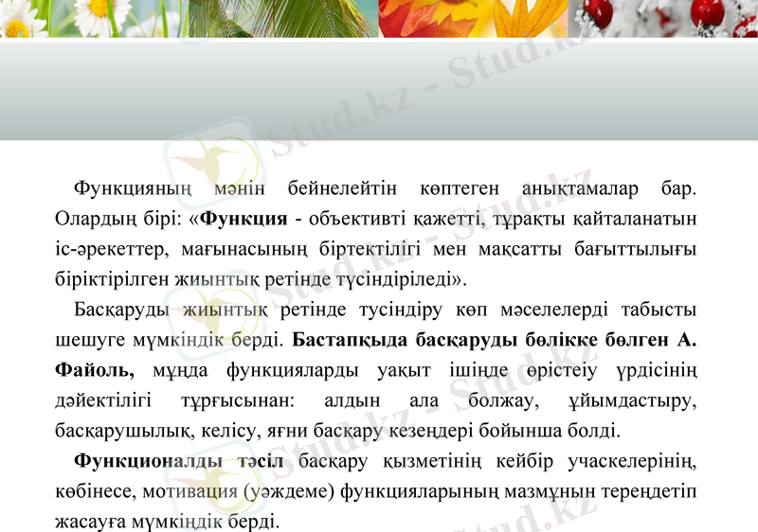Click the autumn leaves header image
This screenshot has width=758, height=532.
(x=472, y=18)
